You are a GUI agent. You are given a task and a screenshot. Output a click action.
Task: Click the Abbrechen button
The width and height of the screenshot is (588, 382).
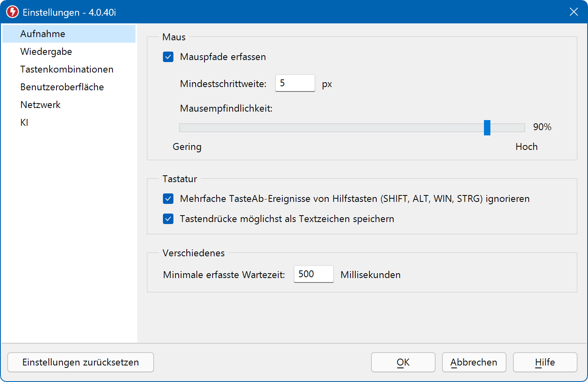[474, 362]
